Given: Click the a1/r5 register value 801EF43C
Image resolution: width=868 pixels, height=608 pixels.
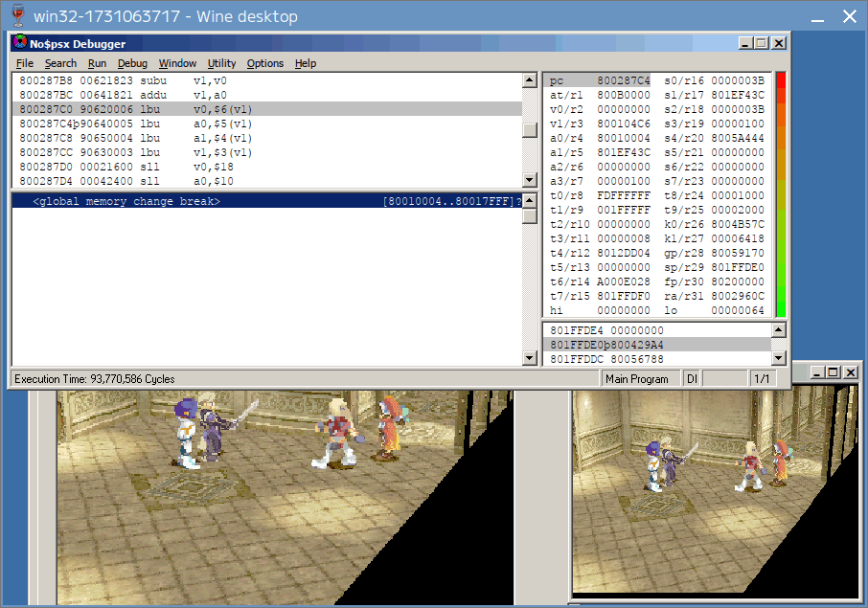Looking at the screenshot, I should [x=624, y=152].
